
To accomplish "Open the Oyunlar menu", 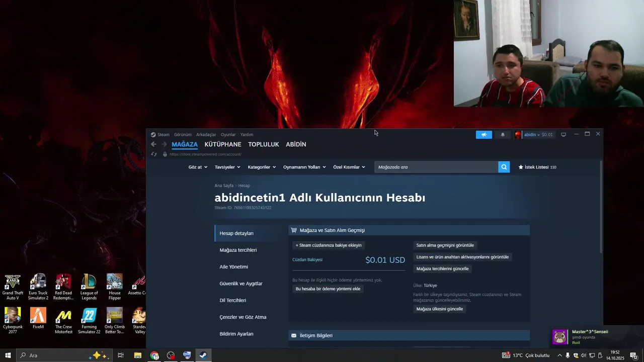I will 228,135.
